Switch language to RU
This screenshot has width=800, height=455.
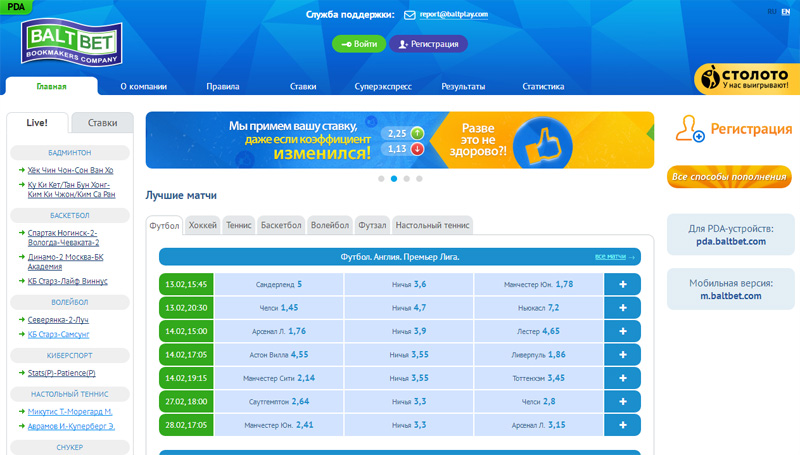click(771, 12)
